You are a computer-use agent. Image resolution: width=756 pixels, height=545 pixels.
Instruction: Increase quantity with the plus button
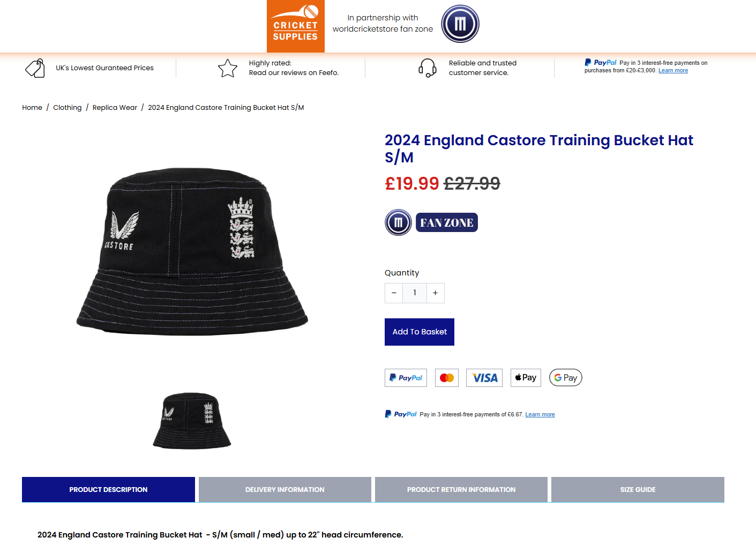coord(436,293)
